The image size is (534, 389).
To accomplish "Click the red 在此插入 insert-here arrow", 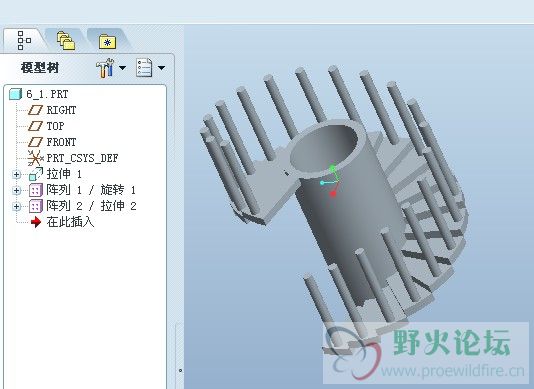I will (x=36, y=222).
